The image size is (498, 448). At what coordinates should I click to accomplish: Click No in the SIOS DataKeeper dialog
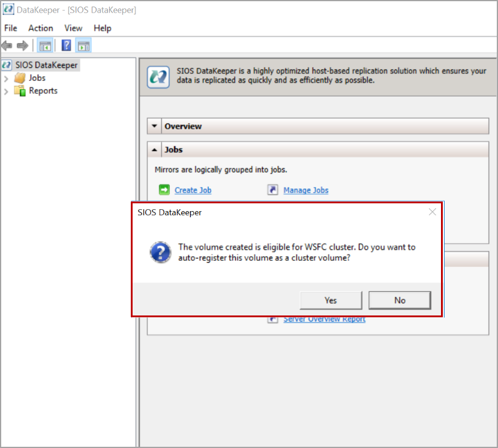(400, 300)
